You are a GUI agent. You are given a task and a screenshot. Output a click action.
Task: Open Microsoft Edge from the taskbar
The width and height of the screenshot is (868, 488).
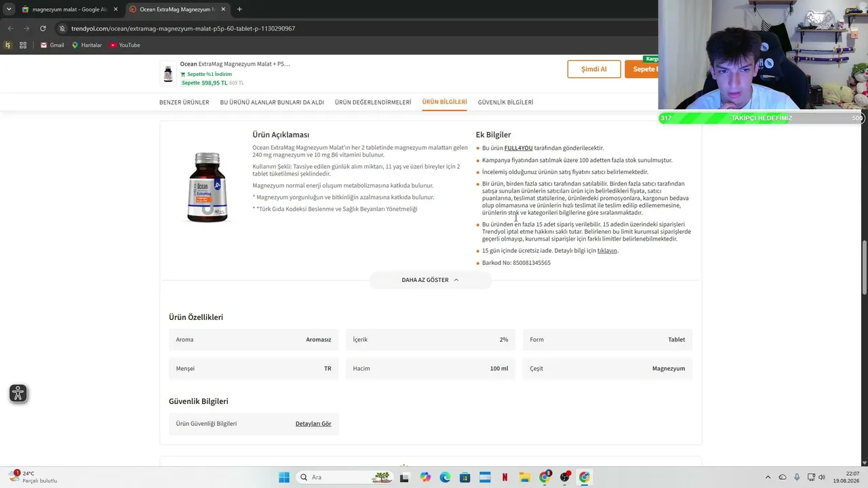point(445,477)
